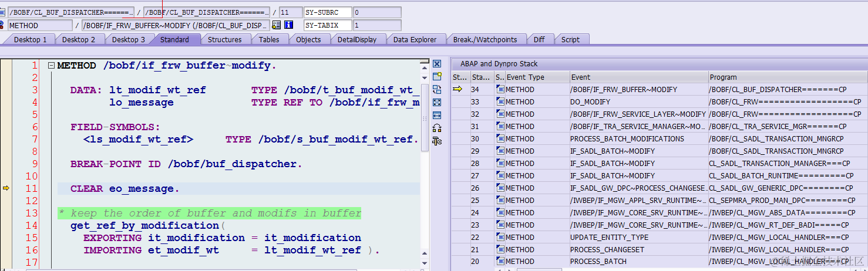Click the source icon in stack row 32
868x271 pixels.
(500, 114)
